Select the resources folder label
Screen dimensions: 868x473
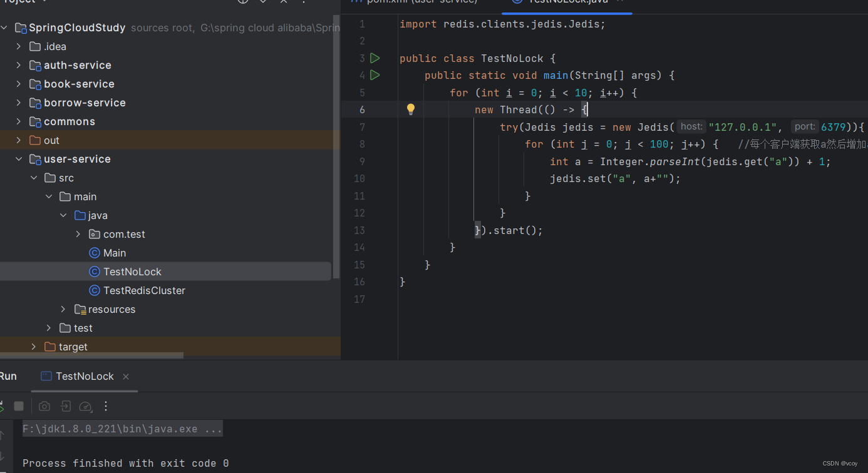[111, 309]
